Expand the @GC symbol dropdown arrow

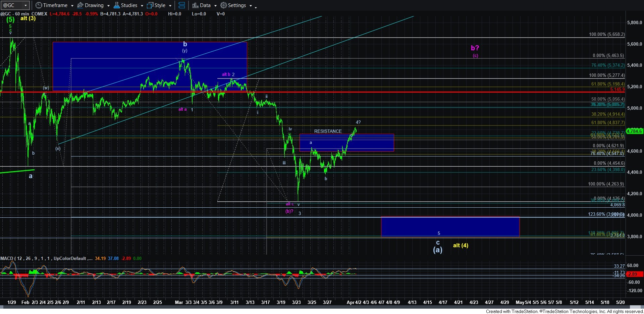tap(25, 5)
